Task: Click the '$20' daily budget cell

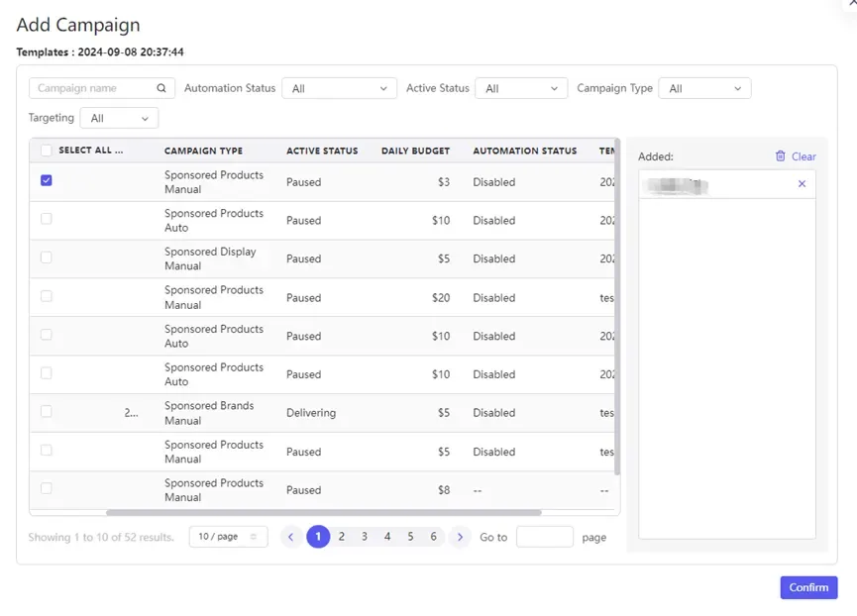Action: point(441,298)
